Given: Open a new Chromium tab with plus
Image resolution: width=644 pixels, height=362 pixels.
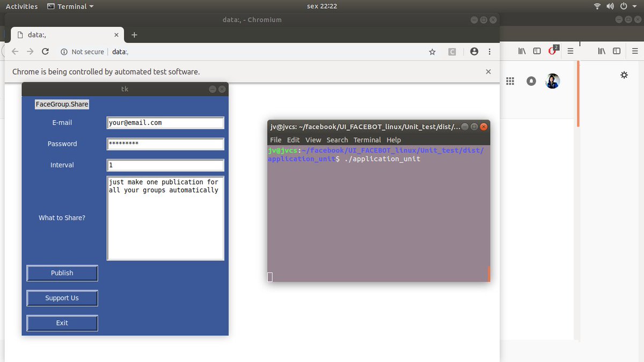Looking at the screenshot, I should click(x=134, y=35).
